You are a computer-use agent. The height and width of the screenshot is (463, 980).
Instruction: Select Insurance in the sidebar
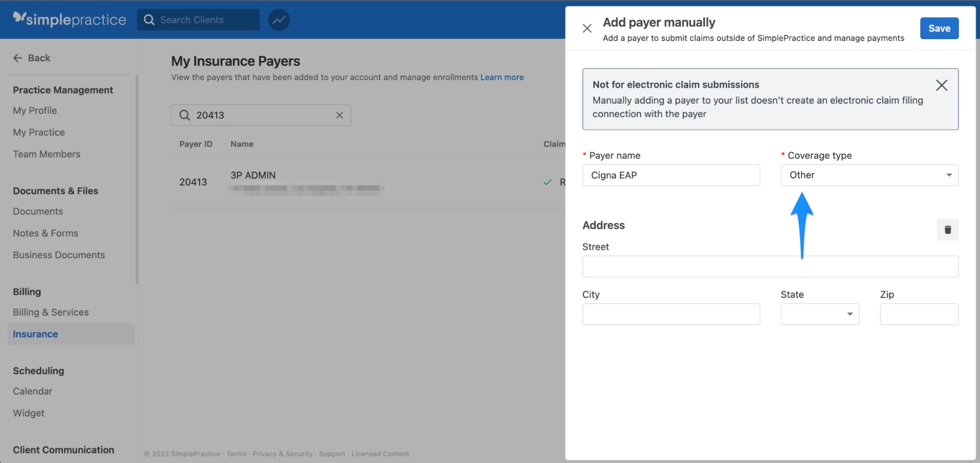click(x=35, y=334)
